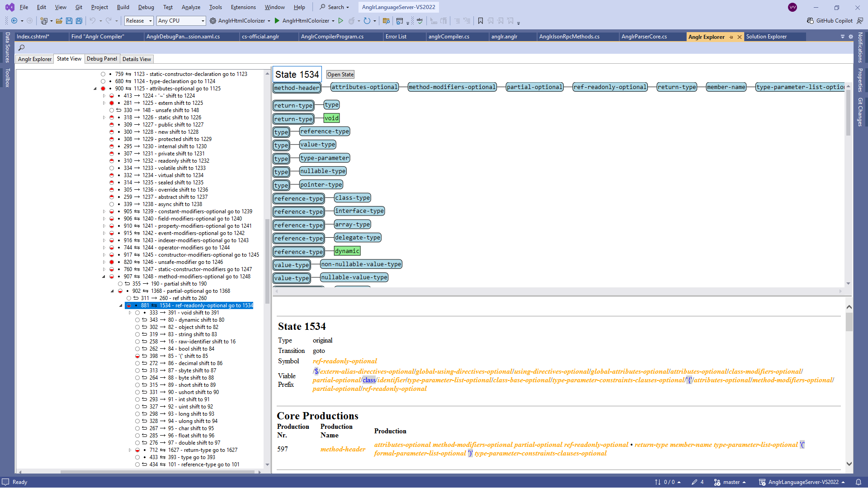The image size is (868, 488).
Task: Toggle the marker on row 1124 type-declaration
Action: coord(103,81)
